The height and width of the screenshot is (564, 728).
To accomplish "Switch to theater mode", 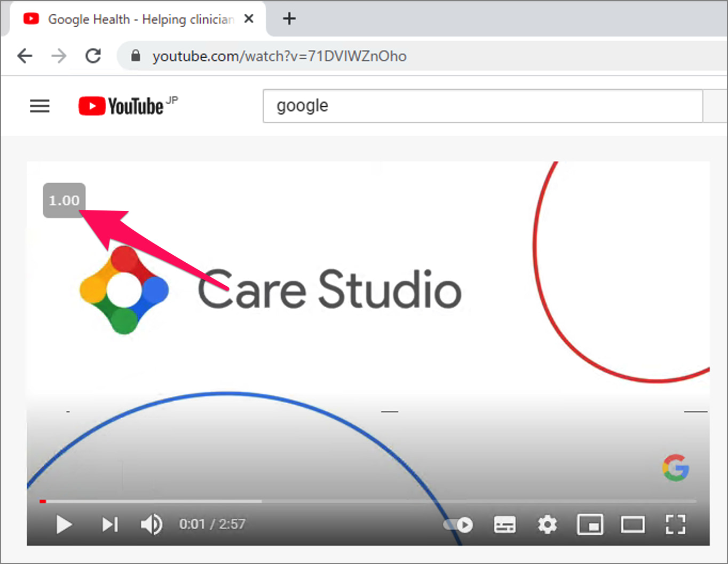I will 632,525.
